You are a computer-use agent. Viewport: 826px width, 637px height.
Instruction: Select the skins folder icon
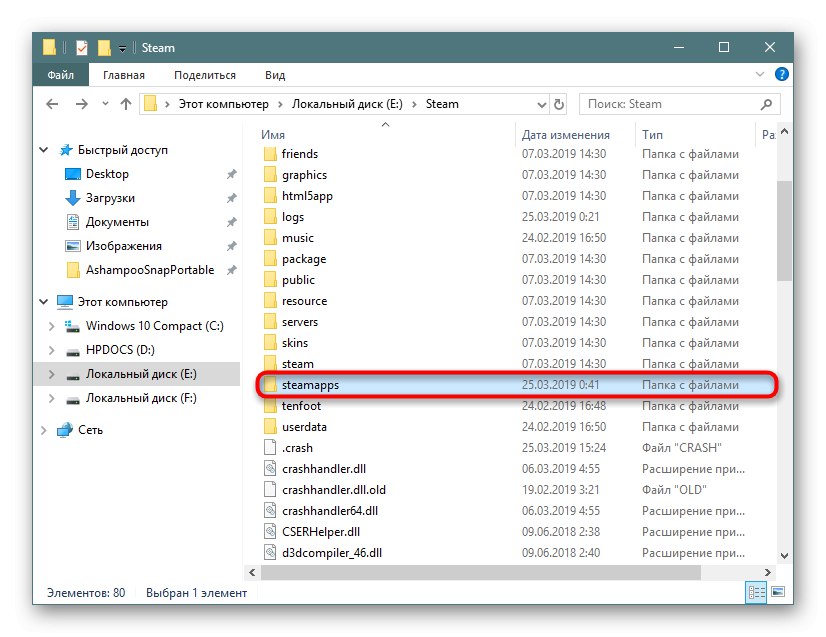tap(270, 343)
